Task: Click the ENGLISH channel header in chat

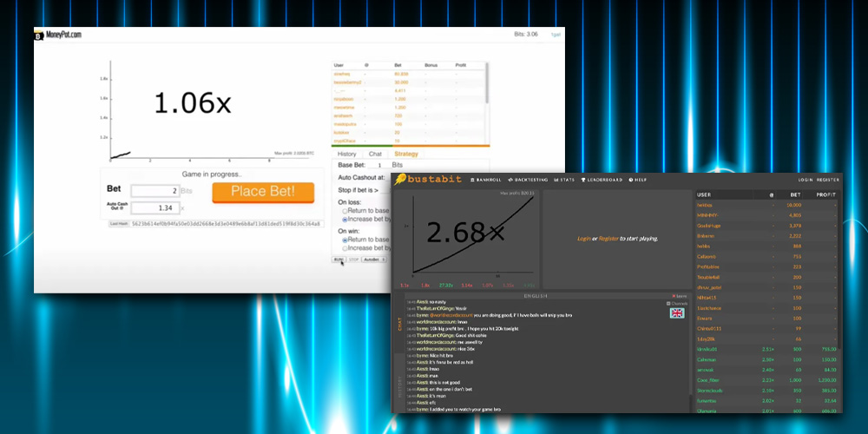Action: point(536,296)
